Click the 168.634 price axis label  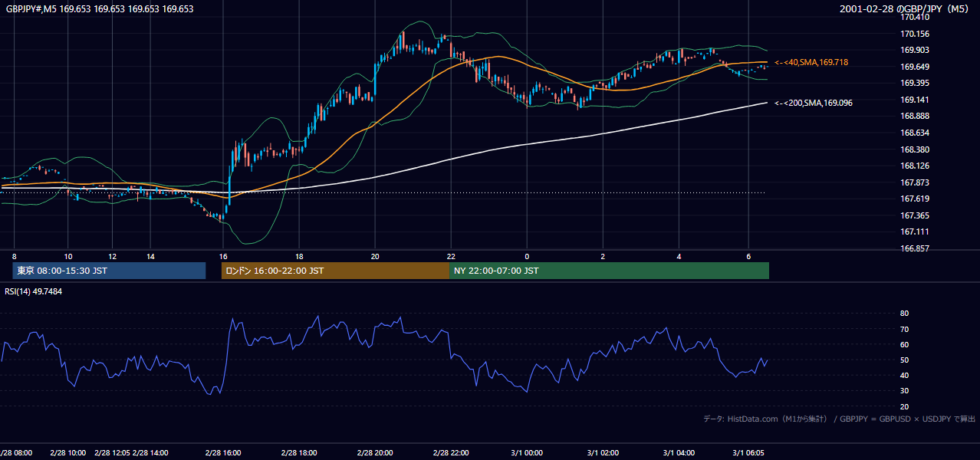pyautogui.click(x=913, y=133)
